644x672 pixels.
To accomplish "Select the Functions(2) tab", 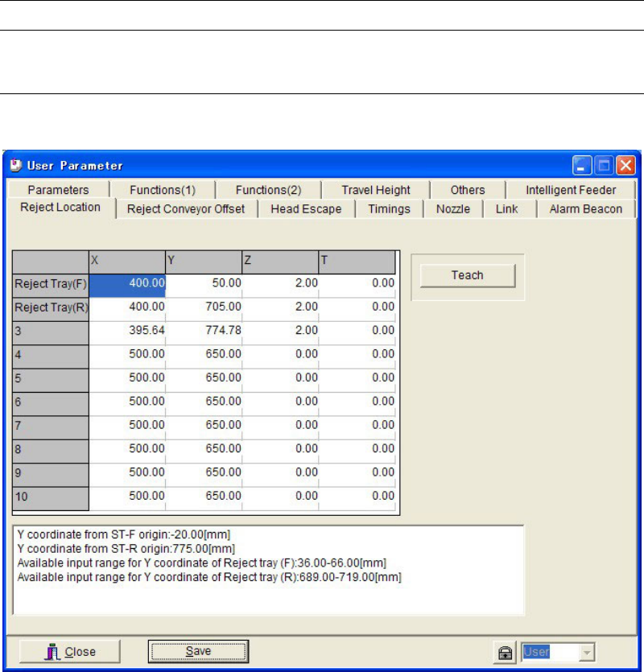I will click(267, 190).
